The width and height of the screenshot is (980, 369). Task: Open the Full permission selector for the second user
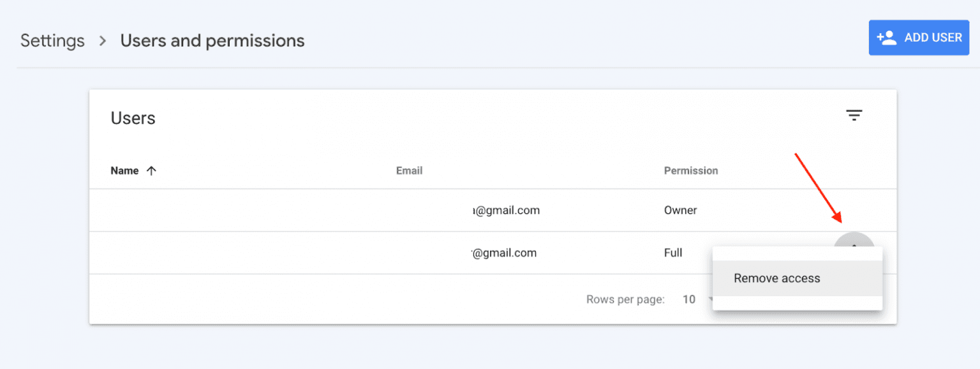(673, 252)
